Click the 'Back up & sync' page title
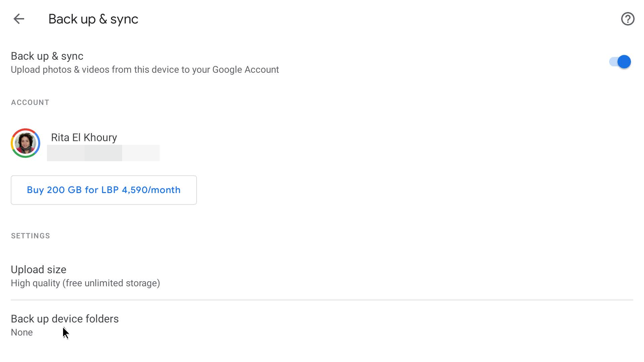 click(x=93, y=19)
